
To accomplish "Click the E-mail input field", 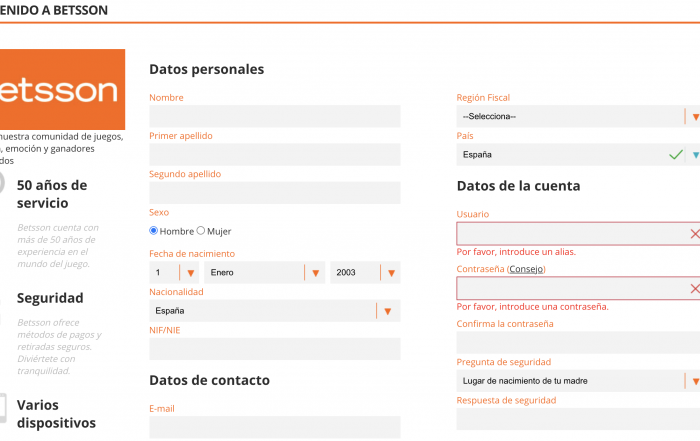I will pos(275,427).
